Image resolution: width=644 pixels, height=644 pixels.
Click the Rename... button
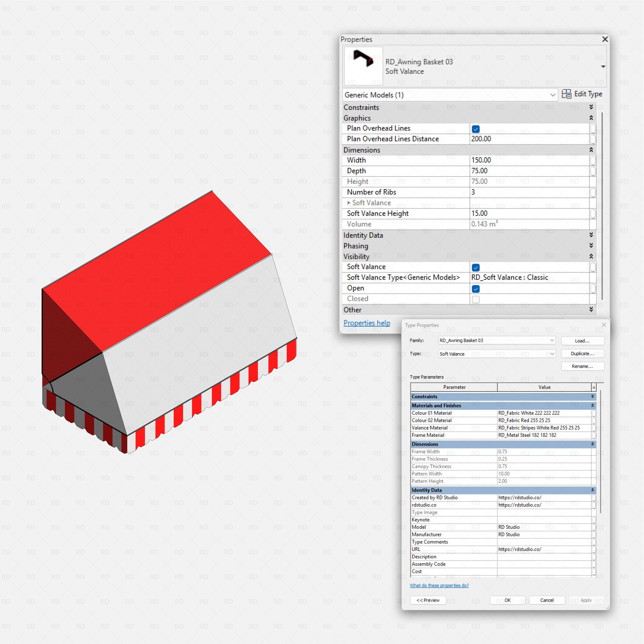[582, 366]
